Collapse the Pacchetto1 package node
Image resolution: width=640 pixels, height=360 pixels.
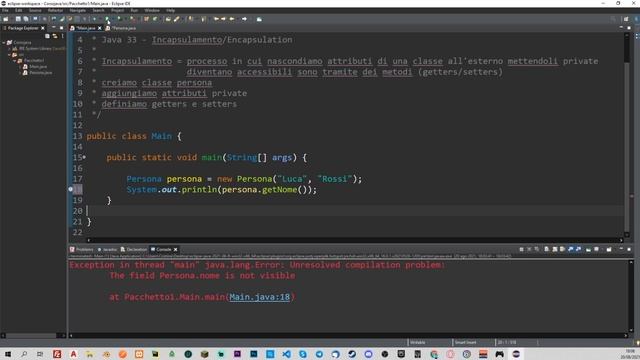(x=14, y=60)
